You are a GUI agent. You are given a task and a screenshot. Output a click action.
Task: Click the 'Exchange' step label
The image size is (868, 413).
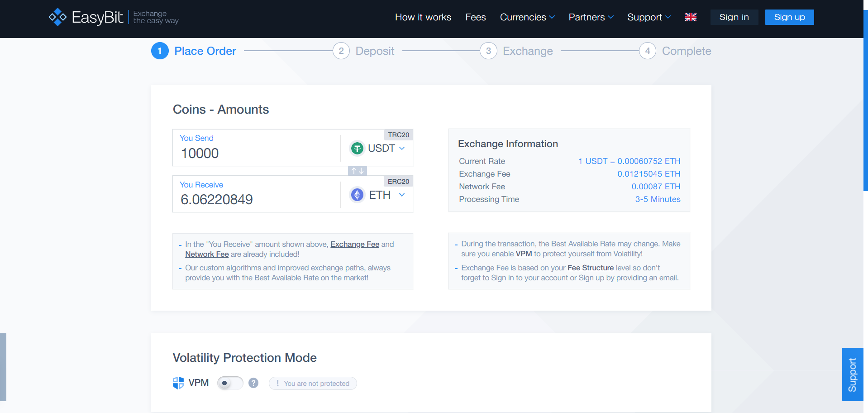pos(528,51)
